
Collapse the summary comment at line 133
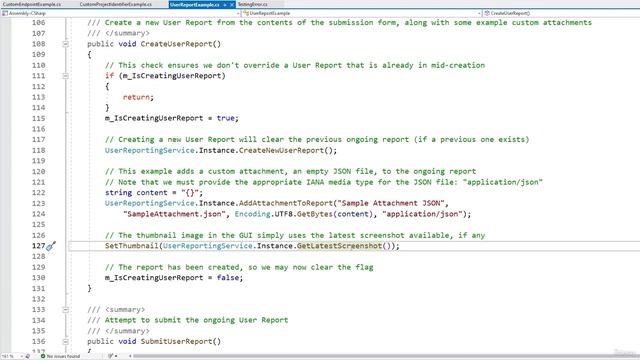pos(65,310)
